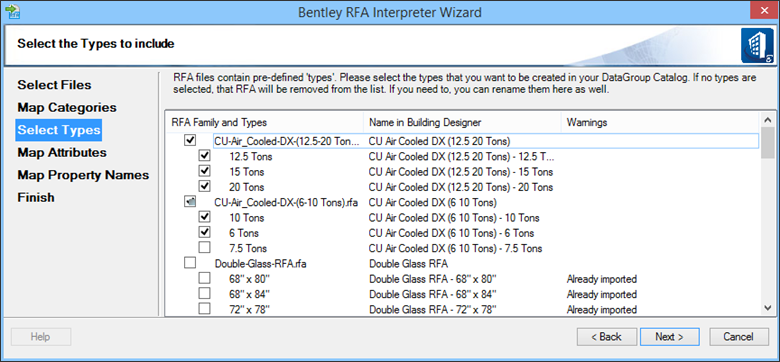Select the 12.5 Tons type row
Image resolution: width=780 pixels, height=362 pixels.
pos(462,156)
